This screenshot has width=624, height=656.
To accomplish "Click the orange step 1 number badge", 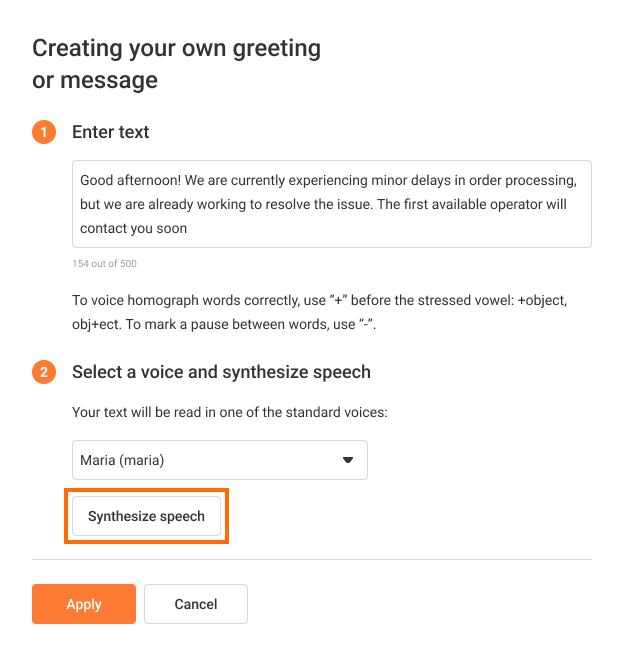I will click(44, 132).
